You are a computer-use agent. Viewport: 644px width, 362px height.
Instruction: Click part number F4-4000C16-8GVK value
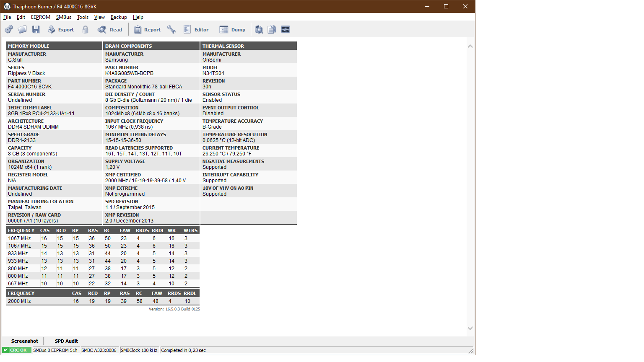[30, 87]
